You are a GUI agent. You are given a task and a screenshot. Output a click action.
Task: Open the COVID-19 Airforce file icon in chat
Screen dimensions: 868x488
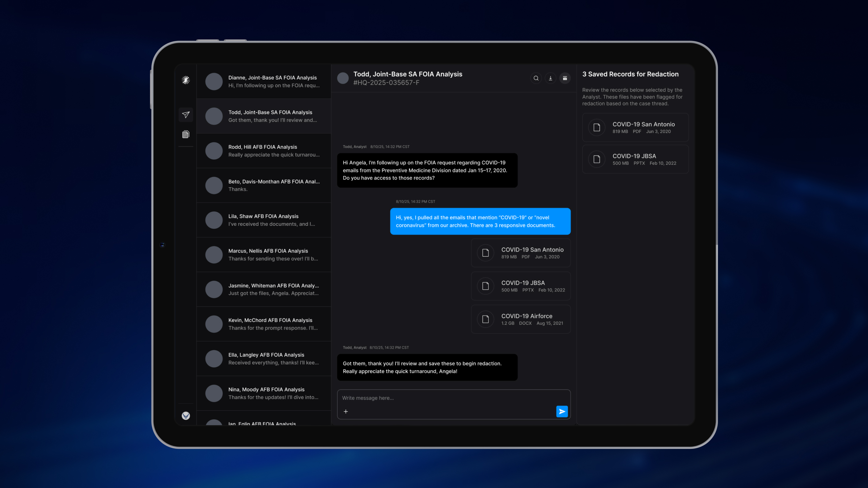[x=485, y=319]
